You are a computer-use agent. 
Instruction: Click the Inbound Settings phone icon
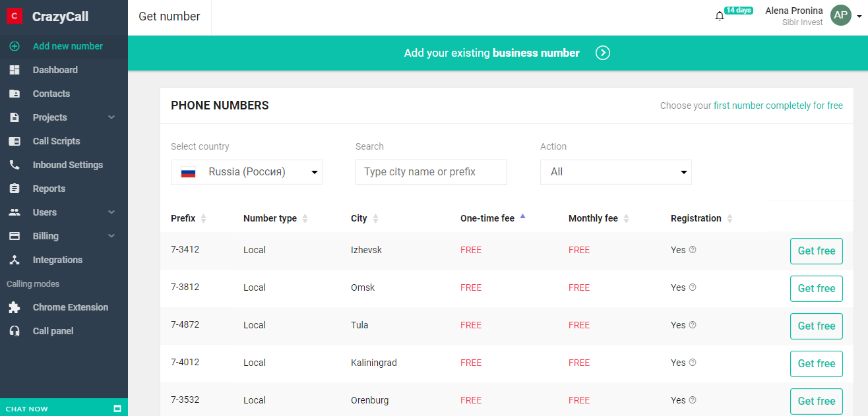coord(15,165)
